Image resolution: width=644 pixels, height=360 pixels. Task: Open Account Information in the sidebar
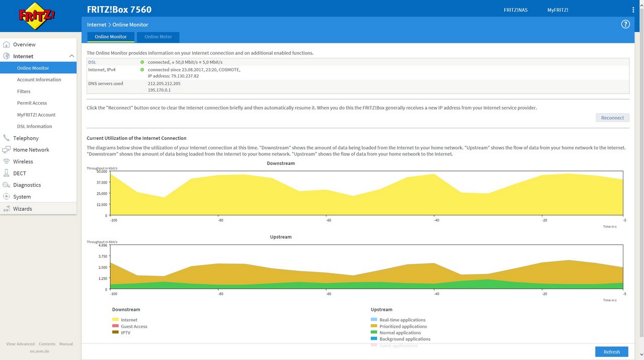coord(39,79)
